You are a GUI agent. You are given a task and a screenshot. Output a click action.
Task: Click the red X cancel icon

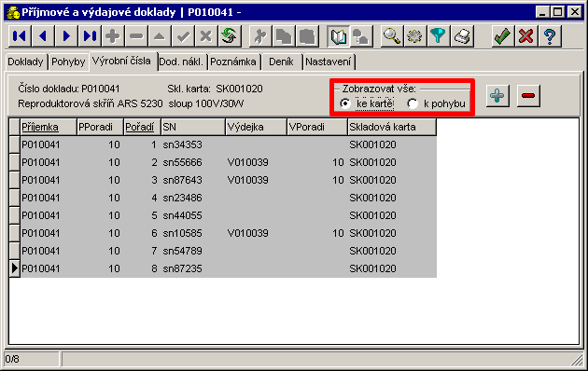click(526, 36)
